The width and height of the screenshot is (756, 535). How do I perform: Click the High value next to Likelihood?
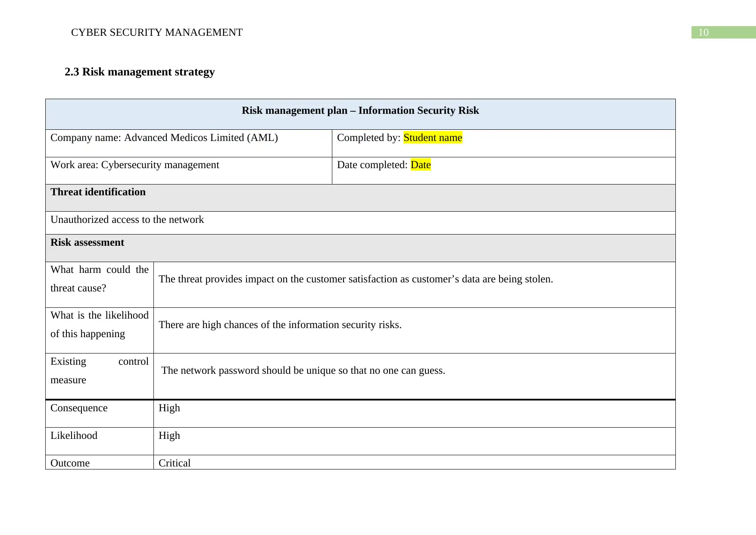coord(169,435)
